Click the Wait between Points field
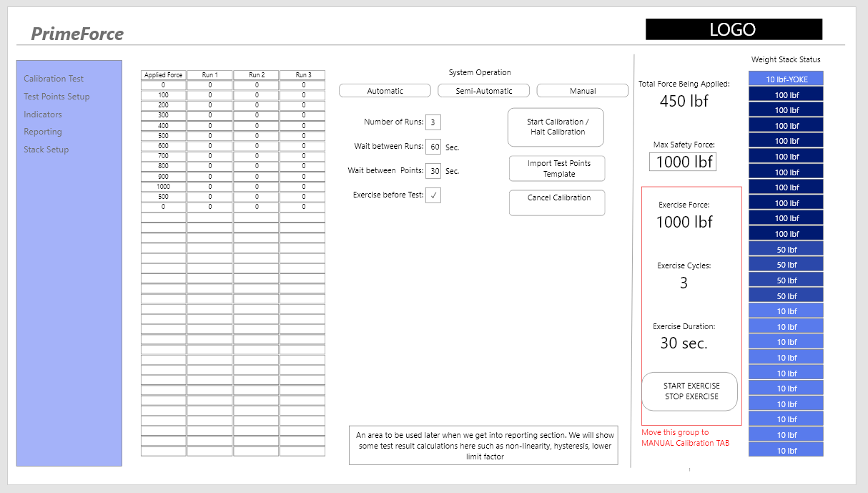Image resolution: width=868 pixels, height=493 pixels. [x=433, y=171]
